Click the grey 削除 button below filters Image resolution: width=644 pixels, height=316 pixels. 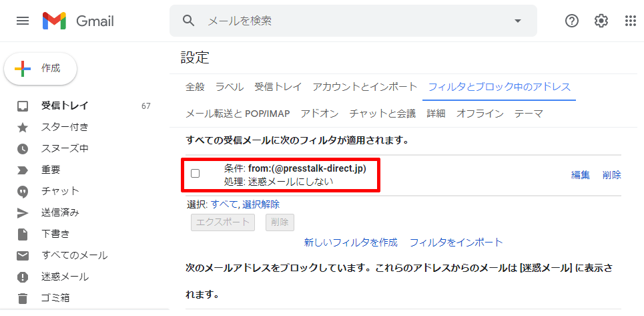(280, 222)
